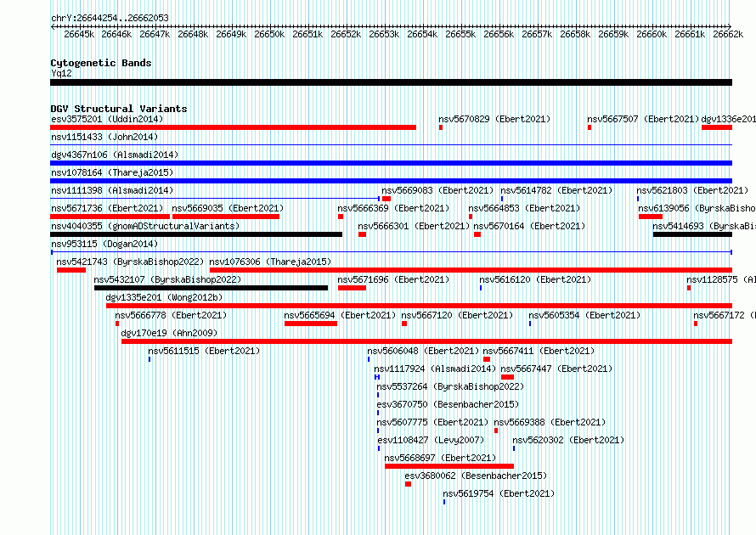Click nsv5666778 (Ebert2021) label

171,315
